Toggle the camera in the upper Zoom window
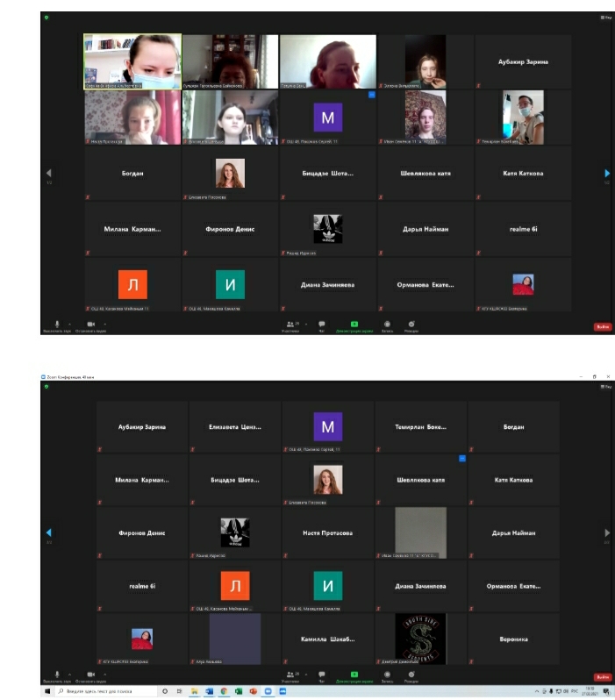 pyautogui.click(x=90, y=324)
